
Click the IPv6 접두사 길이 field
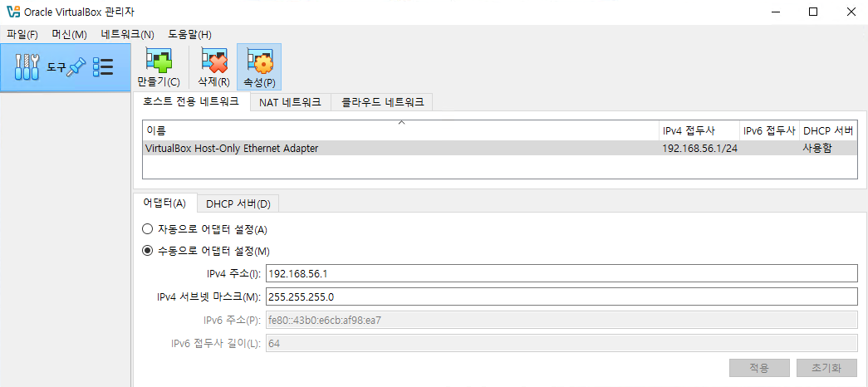click(562, 343)
